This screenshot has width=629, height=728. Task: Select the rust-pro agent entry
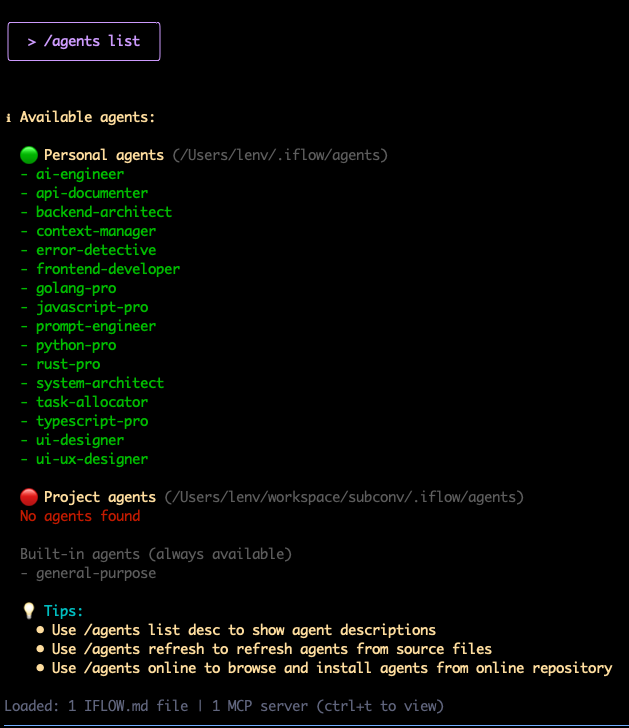68,364
